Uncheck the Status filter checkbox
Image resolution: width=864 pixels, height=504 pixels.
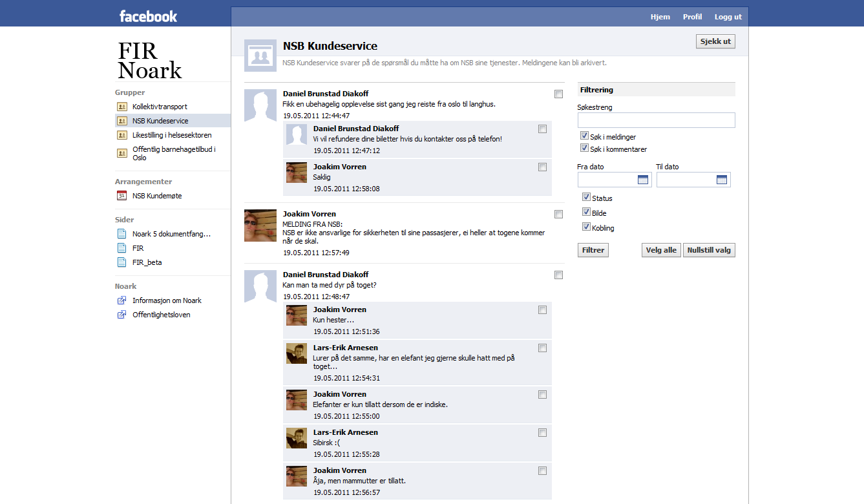[x=586, y=198]
